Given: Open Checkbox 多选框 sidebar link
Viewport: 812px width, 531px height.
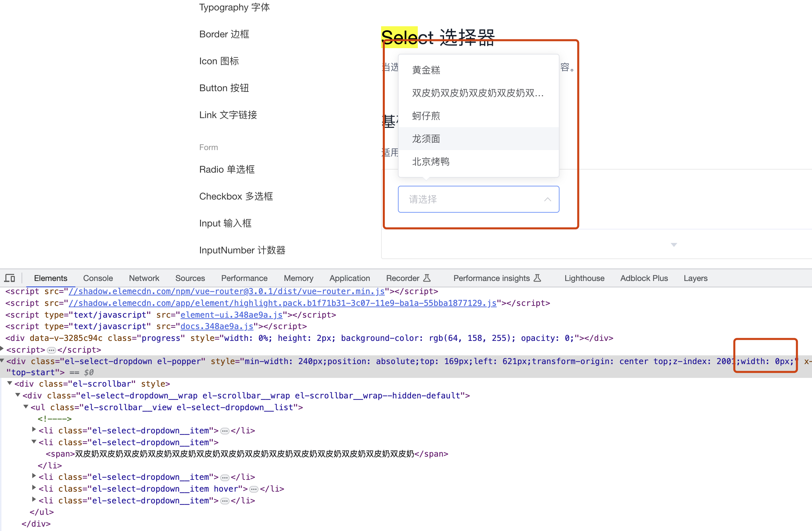Looking at the screenshot, I should coord(236,197).
